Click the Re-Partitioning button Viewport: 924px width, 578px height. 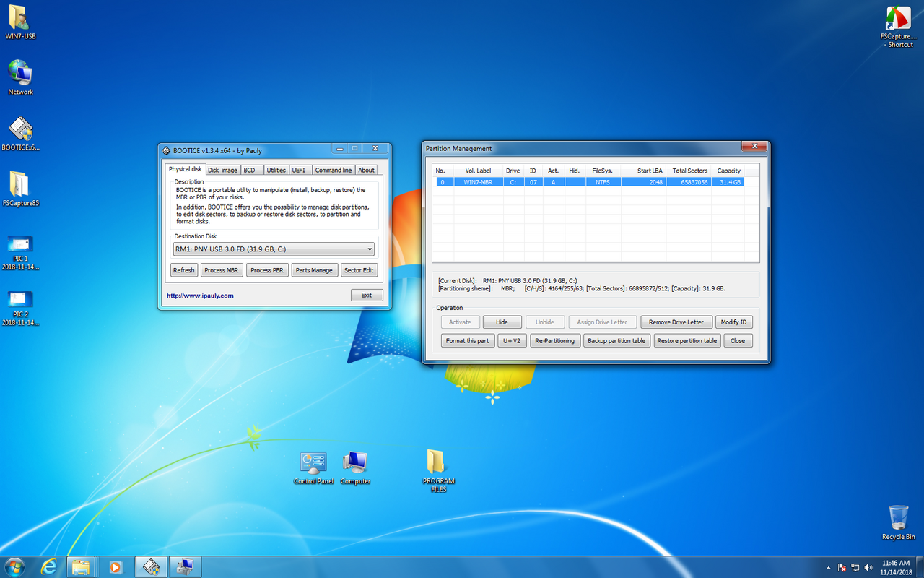pos(555,341)
